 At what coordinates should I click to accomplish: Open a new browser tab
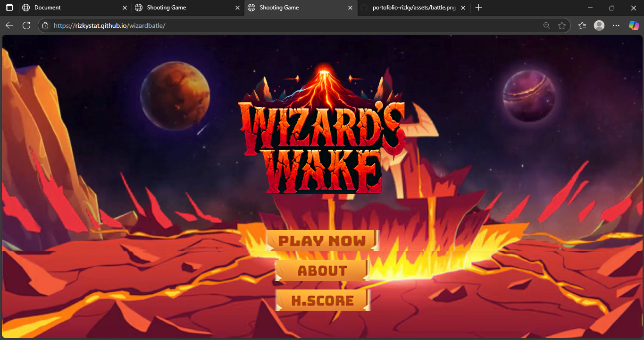click(x=479, y=8)
